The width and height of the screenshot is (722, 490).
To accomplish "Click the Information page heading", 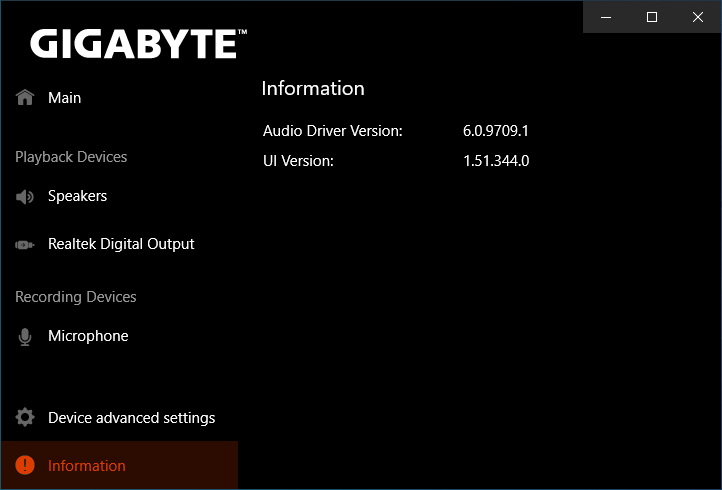I will [x=313, y=89].
